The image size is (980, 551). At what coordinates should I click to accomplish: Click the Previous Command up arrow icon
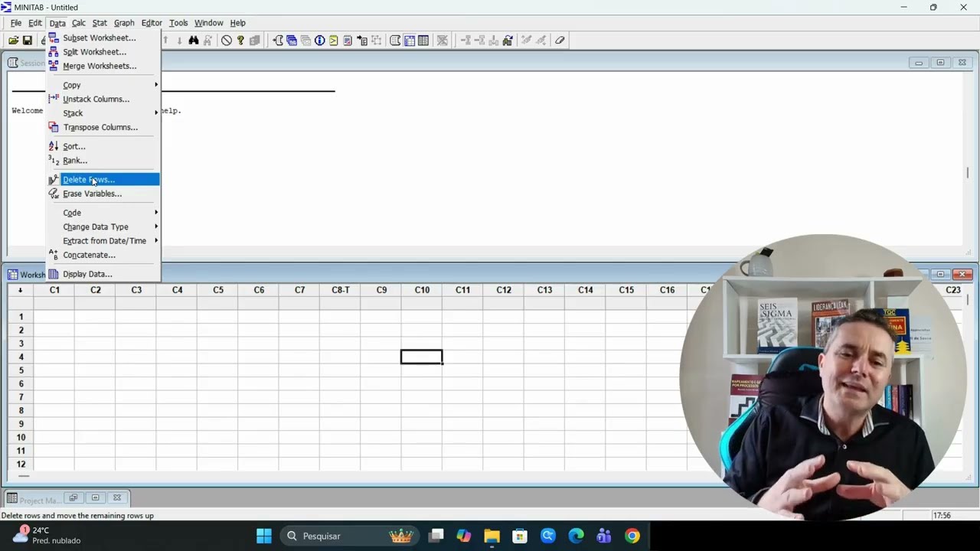165,41
